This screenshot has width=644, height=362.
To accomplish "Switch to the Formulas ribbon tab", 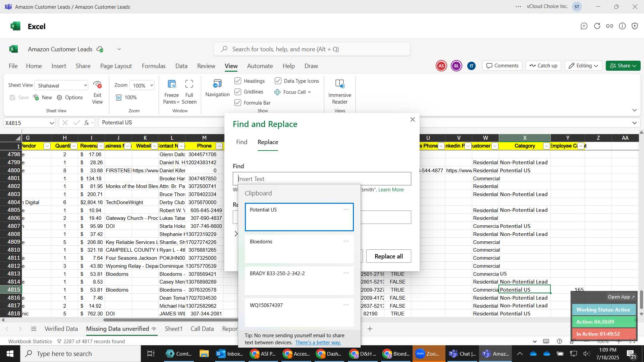I will tap(154, 66).
